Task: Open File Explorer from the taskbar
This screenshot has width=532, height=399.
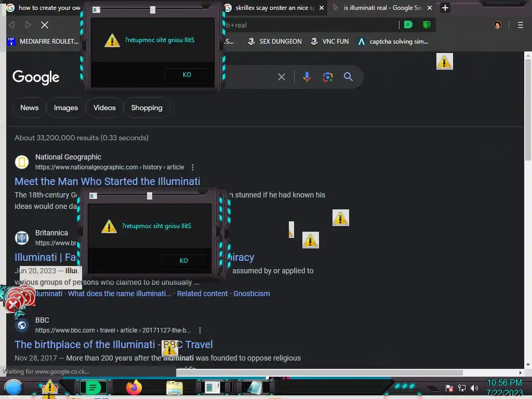Action: [x=175, y=388]
